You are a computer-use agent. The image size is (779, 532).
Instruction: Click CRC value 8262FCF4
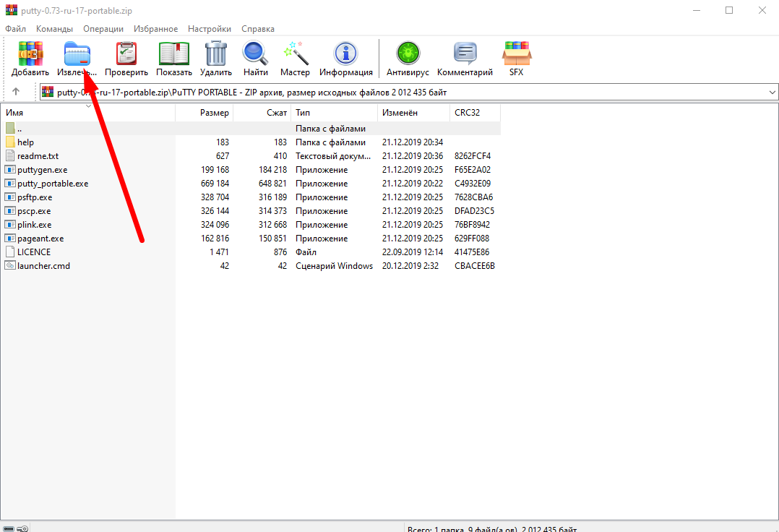(x=473, y=156)
